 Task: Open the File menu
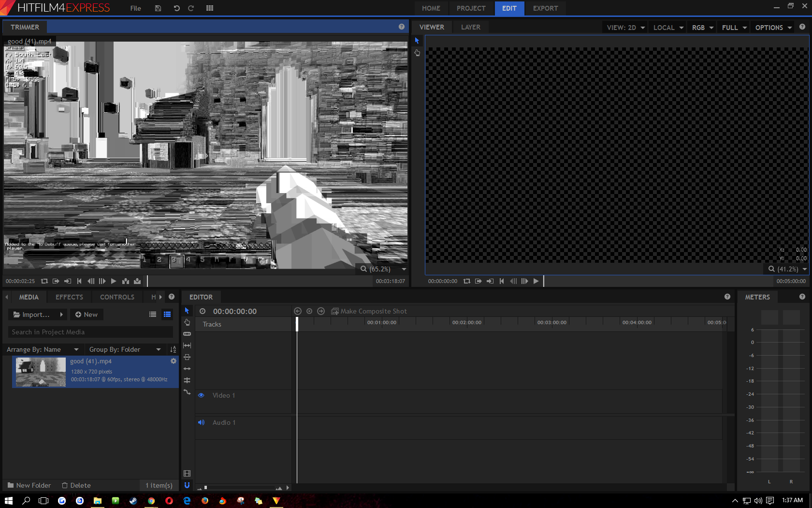tap(136, 8)
